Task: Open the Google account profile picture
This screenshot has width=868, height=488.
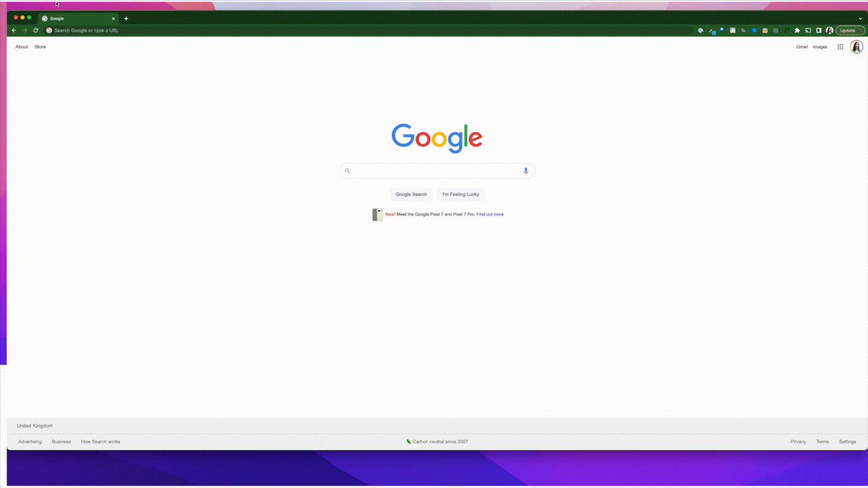Action: 856,47
